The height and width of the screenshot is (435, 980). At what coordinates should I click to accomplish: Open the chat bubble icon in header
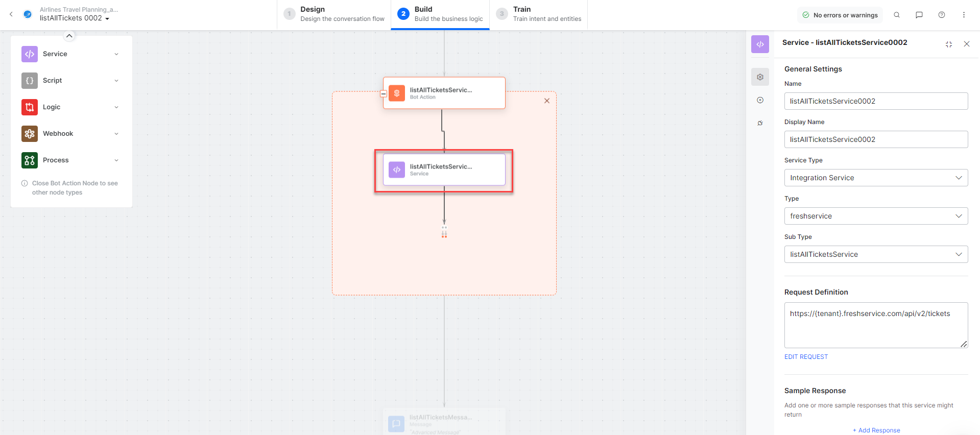[x=919, y=15]
